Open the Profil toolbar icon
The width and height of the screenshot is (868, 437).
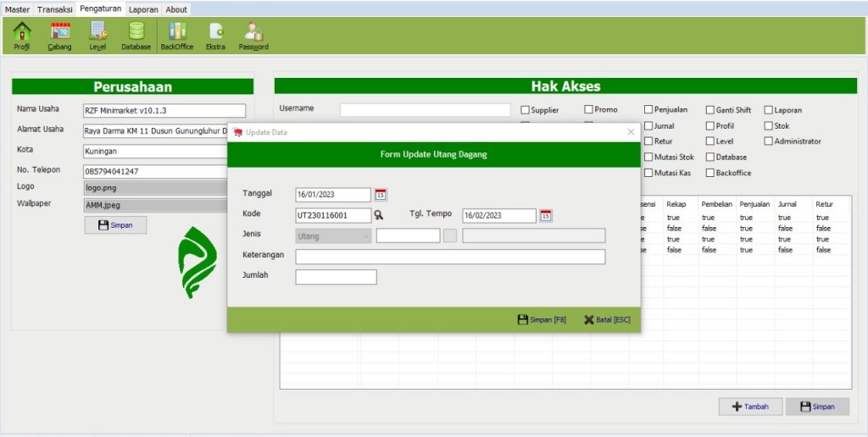(x=21, y=36)
